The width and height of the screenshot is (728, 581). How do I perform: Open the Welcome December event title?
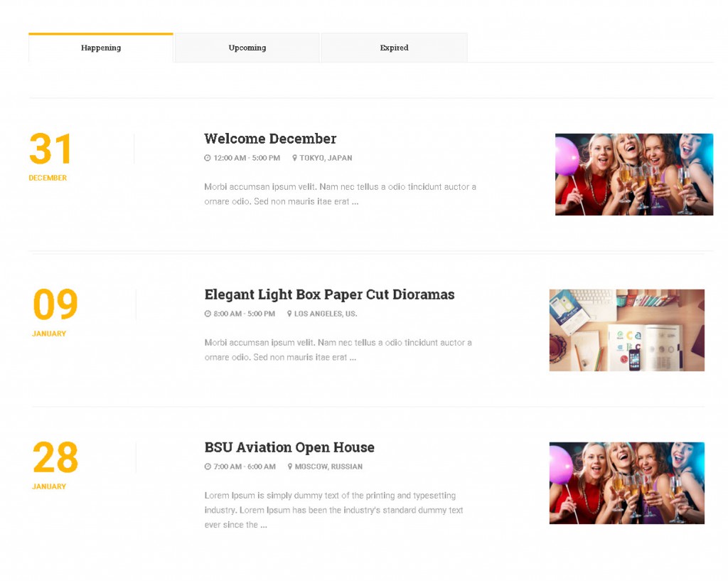coord(270,139)
